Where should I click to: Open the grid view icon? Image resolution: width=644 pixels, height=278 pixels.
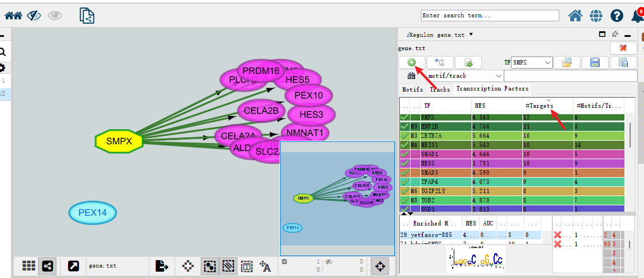29,266
